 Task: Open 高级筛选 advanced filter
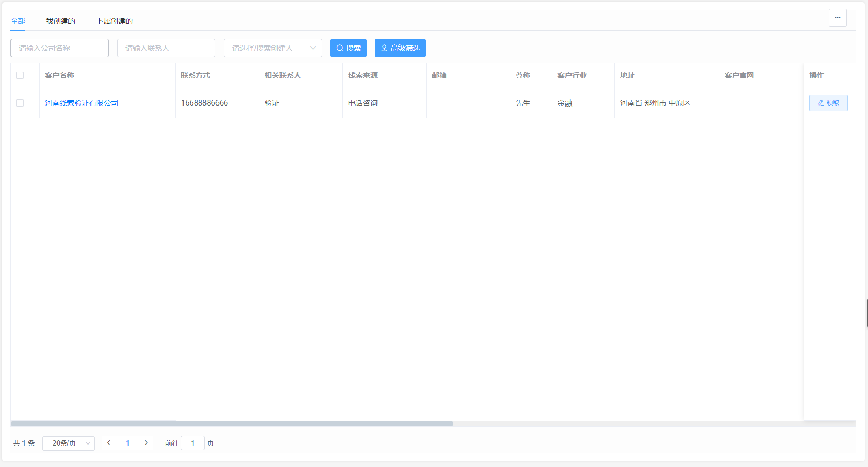400,48
